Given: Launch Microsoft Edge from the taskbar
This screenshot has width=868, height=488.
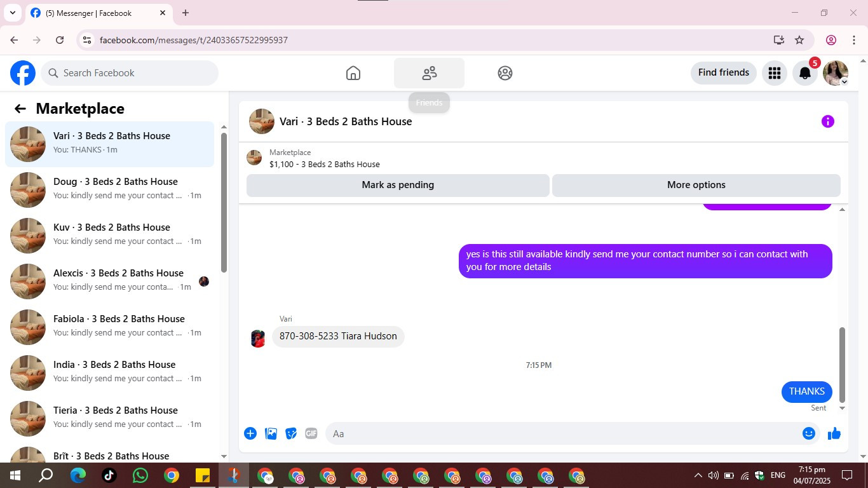Looking at the screenshot, I should (78, 475).
